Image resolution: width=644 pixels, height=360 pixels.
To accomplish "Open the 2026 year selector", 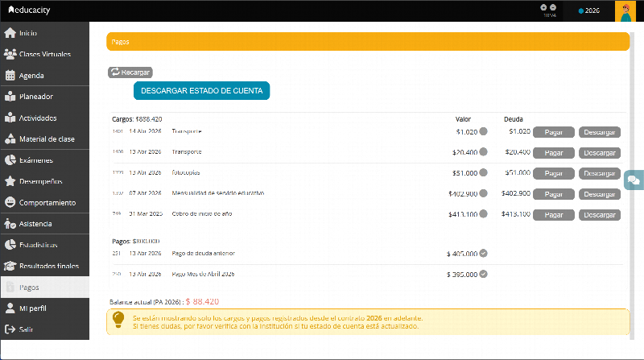I will (x=589, y=10).
